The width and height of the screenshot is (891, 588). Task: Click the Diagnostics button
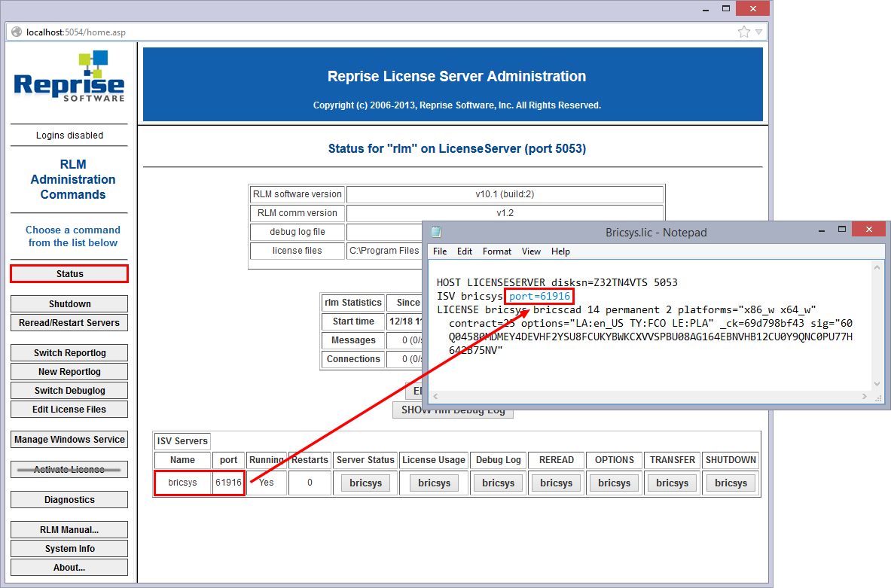click(69, 500)
